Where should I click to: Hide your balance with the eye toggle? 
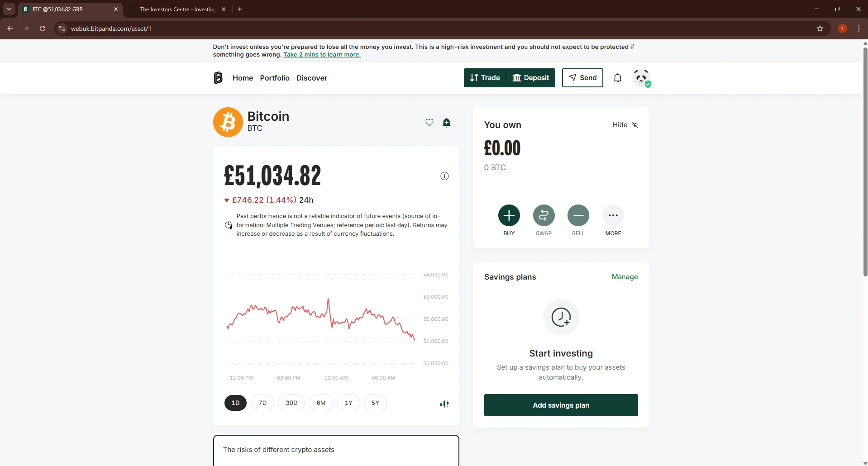coord(635,125)
